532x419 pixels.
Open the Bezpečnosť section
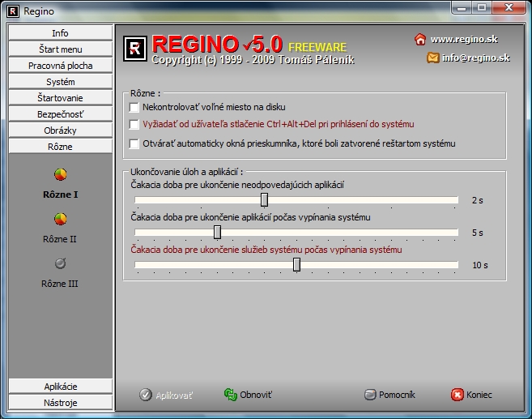[61, 114]
